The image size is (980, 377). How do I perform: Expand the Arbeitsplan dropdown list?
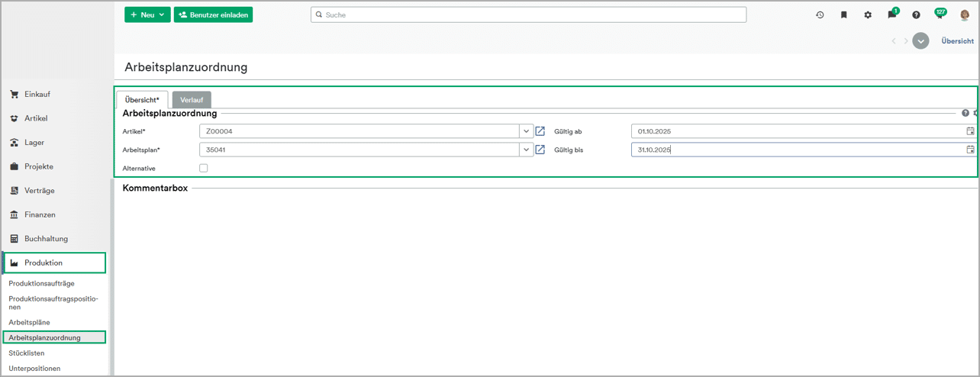tap(526, 150)
